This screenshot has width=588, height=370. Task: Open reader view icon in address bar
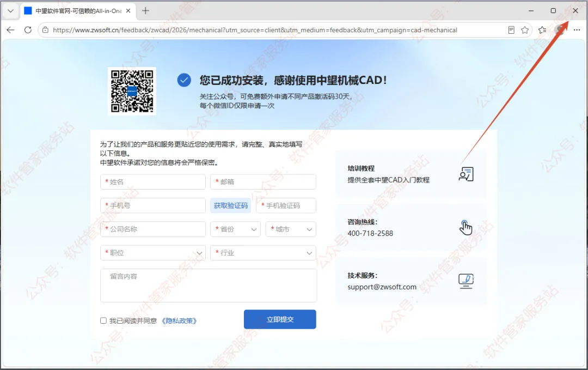(x=511, y=30)
